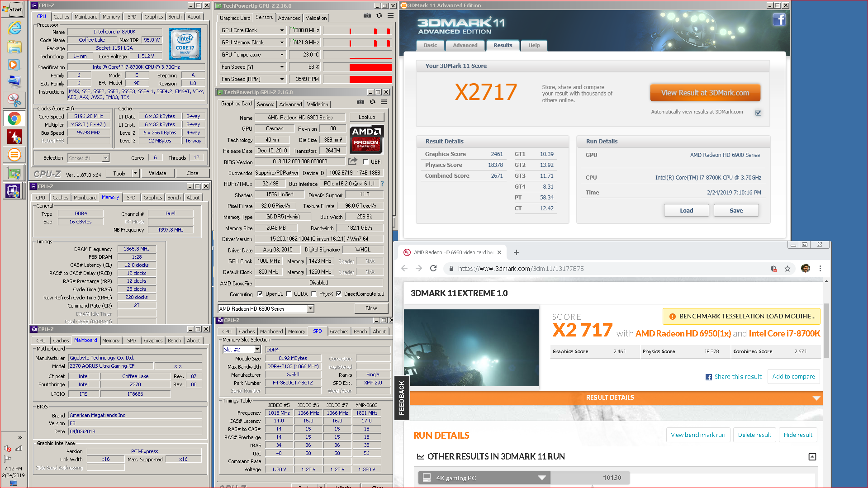The height and width of the screenshot is (488, 868).
Task: Switch to the Caches tab in top CPU-Z window
Action: [62, 17]
